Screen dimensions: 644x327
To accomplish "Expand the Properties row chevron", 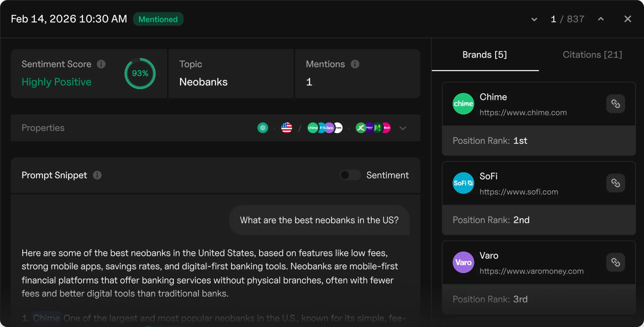I will [x=403, y=128].
